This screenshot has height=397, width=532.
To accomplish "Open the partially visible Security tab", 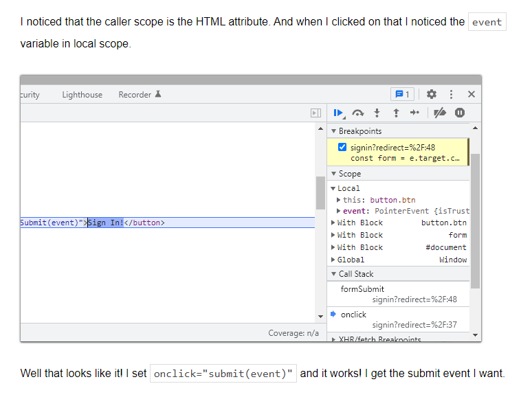I will pyautogui.click(x=30, y=95).
